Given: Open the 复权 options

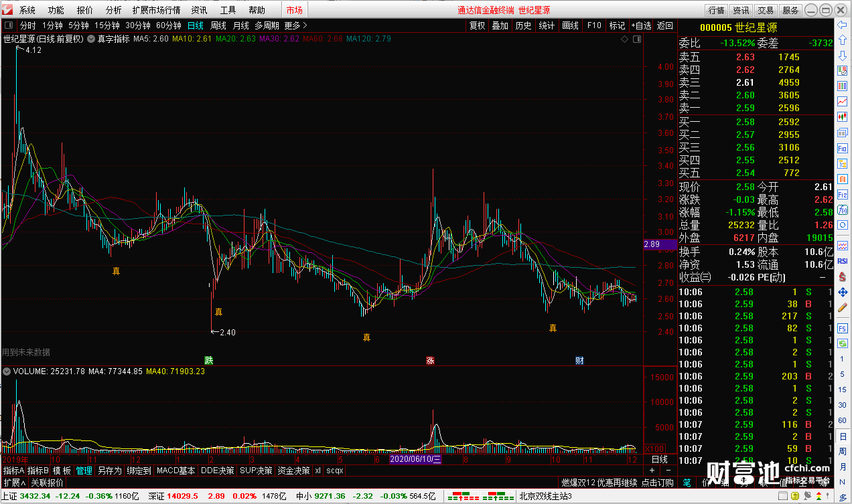Looking at the screenshot, I should [x=477, y=25].
